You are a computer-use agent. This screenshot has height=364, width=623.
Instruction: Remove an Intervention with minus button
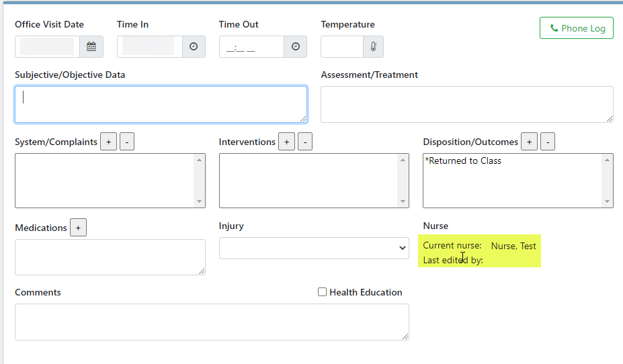tap(305, 142)
